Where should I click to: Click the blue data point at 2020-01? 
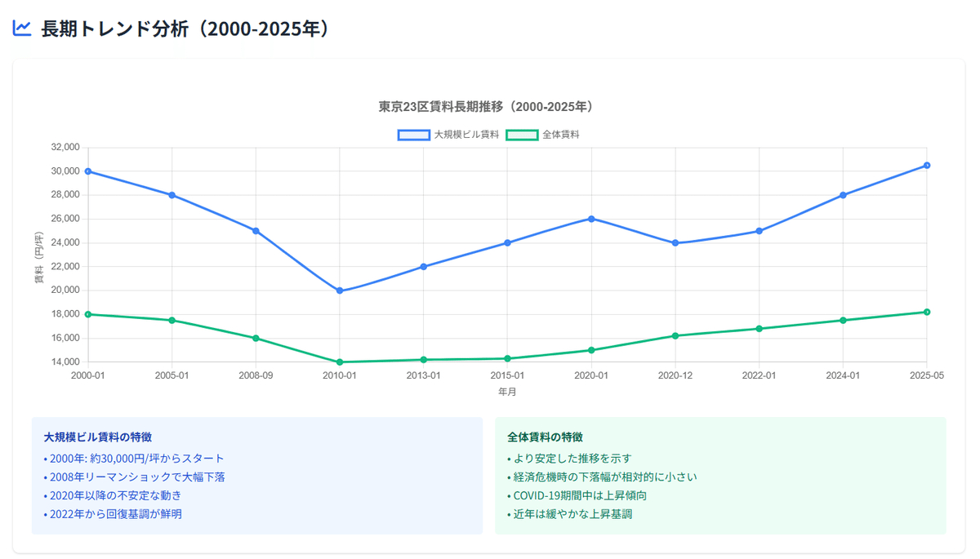tap(591, 219)
